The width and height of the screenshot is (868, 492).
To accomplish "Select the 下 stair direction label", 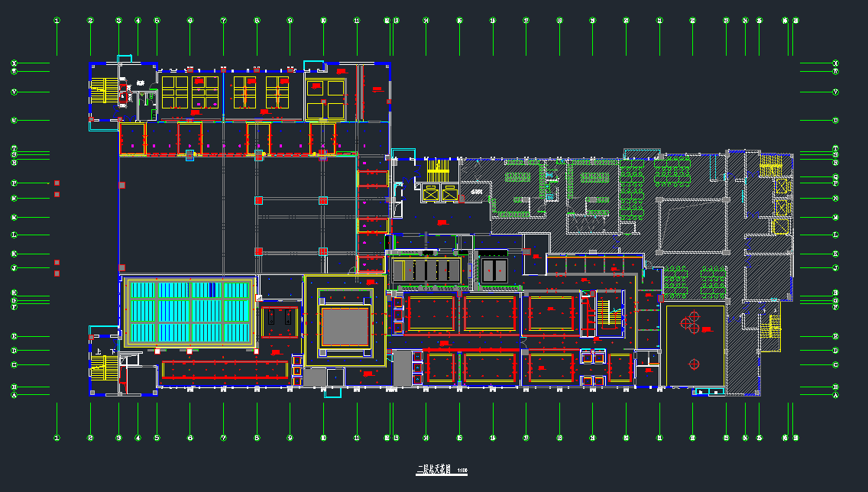I will [x=113, y=352].
